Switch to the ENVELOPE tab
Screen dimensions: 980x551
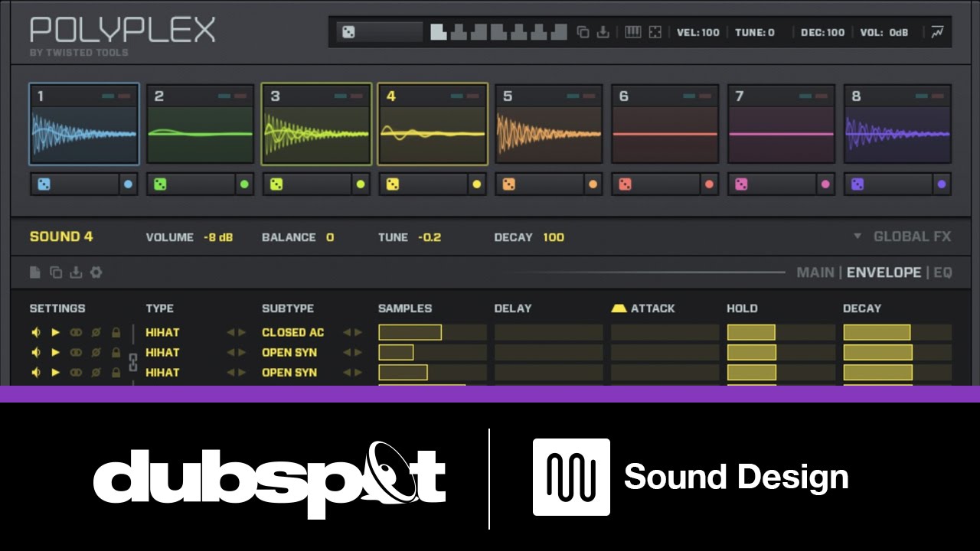click(x=884, y=272)
